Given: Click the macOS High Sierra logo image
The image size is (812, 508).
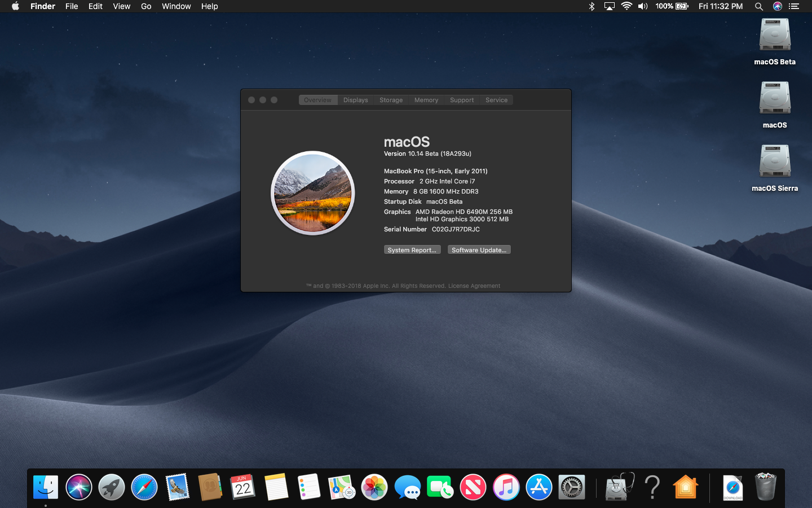Looking at the screenshot, I should pyautogui.click(x=313, y=193).
